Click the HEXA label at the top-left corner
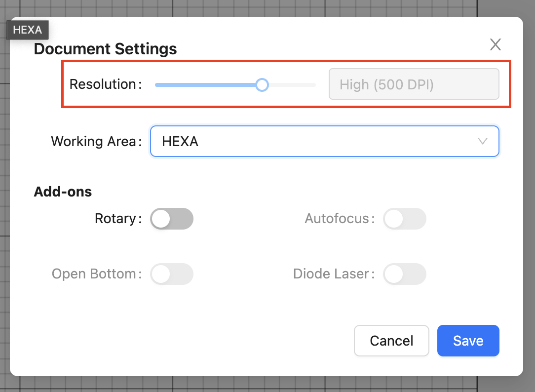Screen dimensions: 535x392 coord(27,30)
